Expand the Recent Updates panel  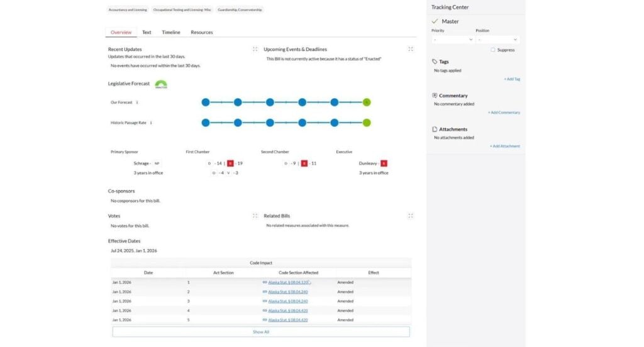(x=255, y=49)
